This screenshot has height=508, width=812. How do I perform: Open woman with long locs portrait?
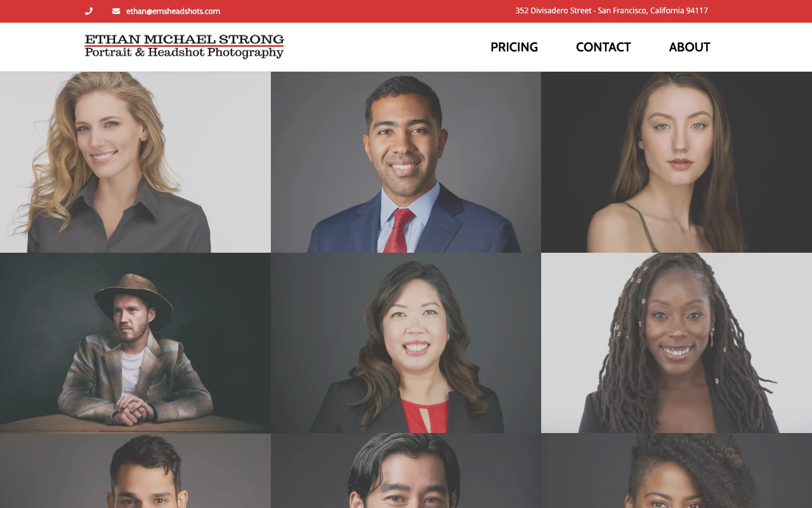(676, 343)
